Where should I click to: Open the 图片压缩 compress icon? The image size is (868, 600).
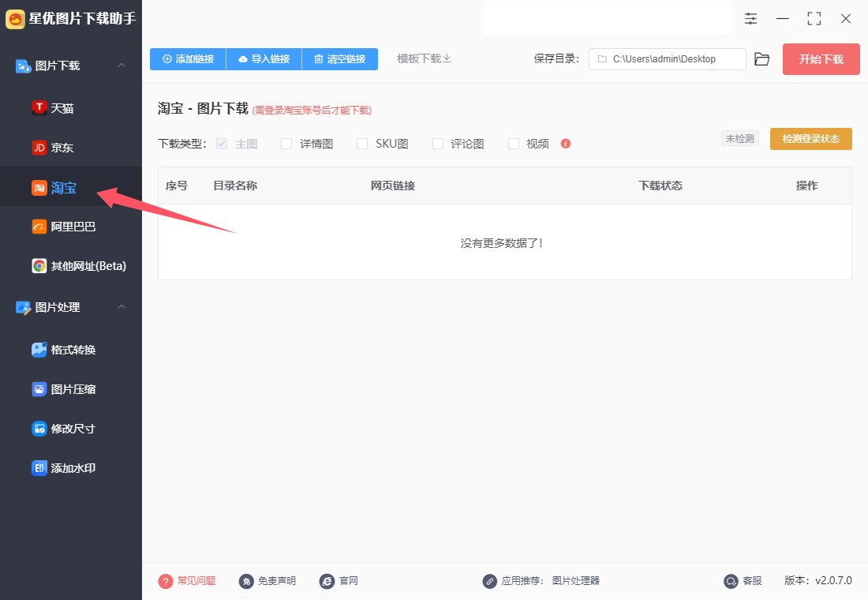pyautogui.click(x=39, y=389)
